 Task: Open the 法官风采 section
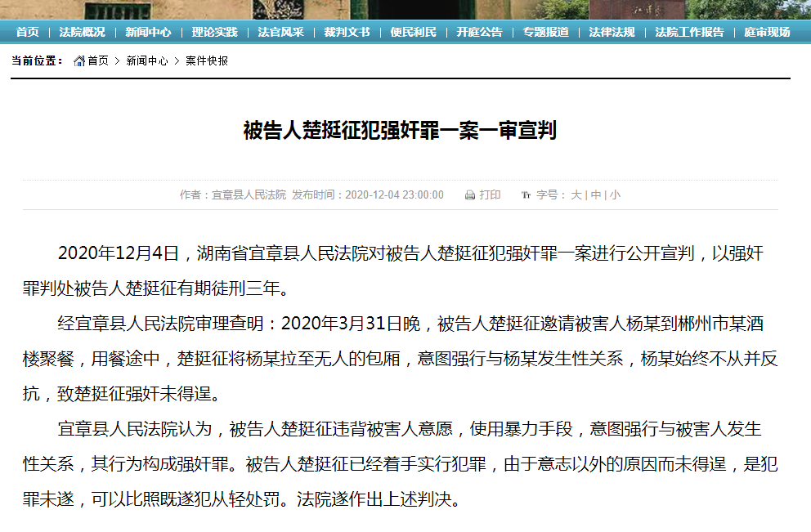click(281, 32)
